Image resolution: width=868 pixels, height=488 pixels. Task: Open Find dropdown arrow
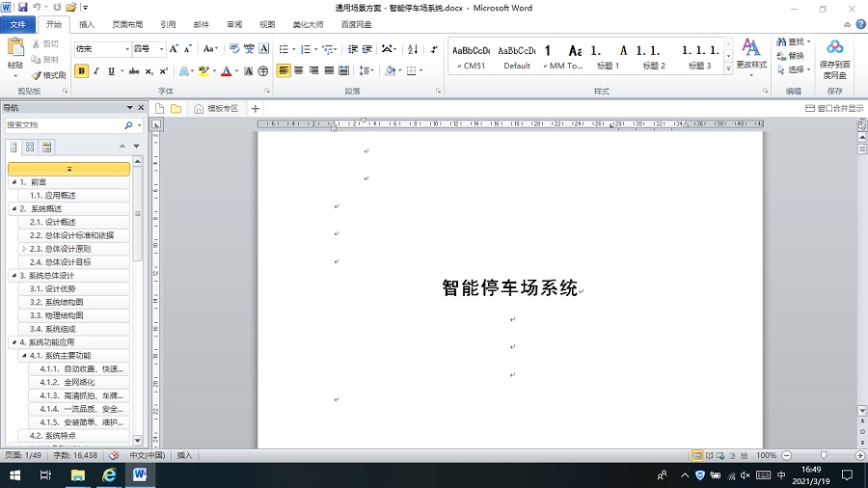tap(808, 42)
